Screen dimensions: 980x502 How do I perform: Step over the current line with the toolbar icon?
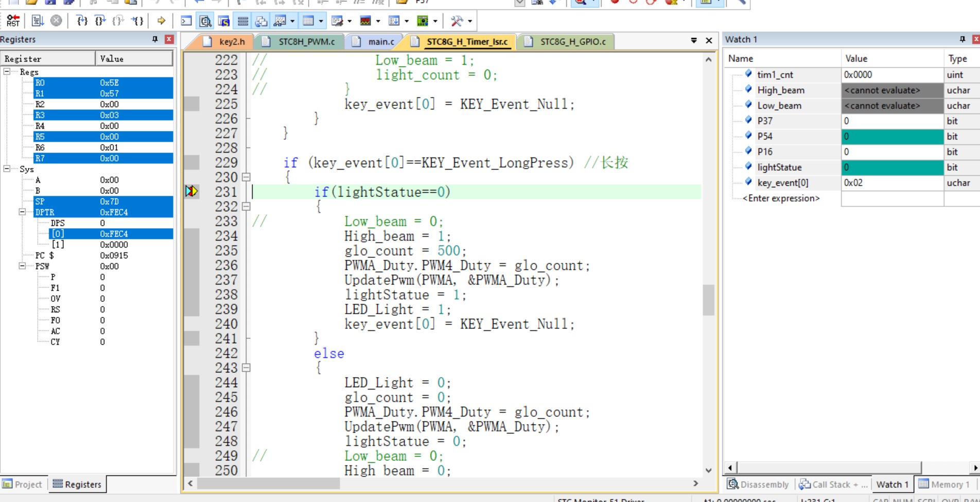(100, 21)
